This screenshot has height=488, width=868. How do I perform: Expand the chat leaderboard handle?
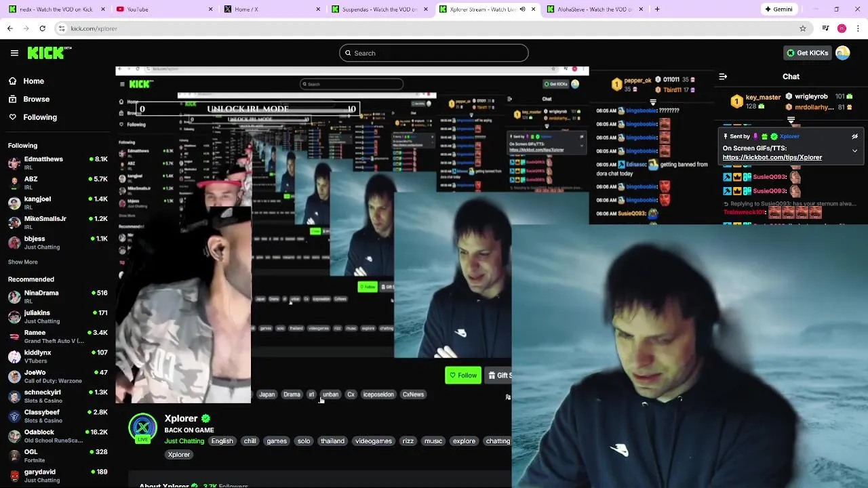tap(791, 119)
